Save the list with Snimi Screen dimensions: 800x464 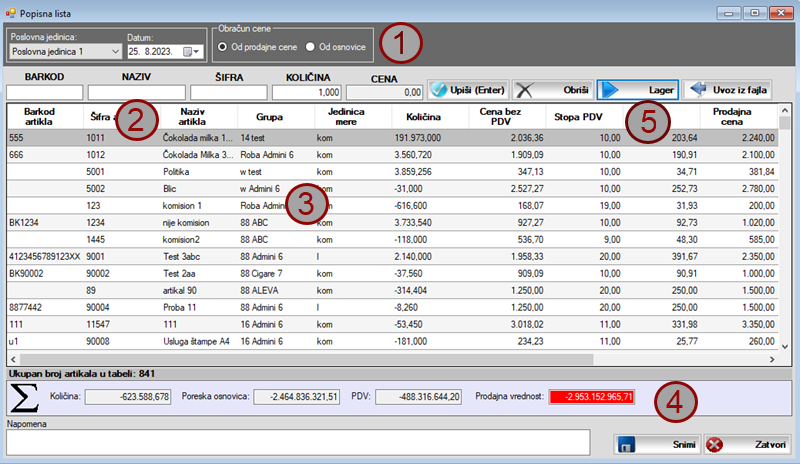tap(658, 445)
